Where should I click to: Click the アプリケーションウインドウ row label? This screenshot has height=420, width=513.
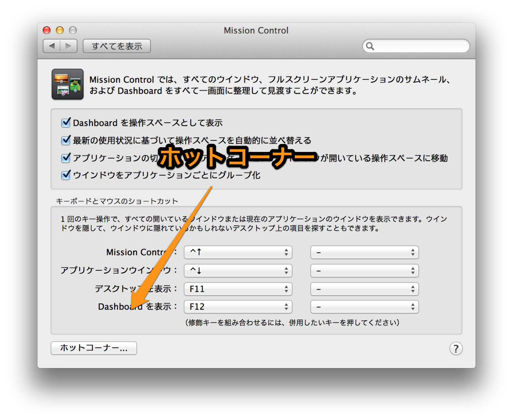[x=119, y=270]
